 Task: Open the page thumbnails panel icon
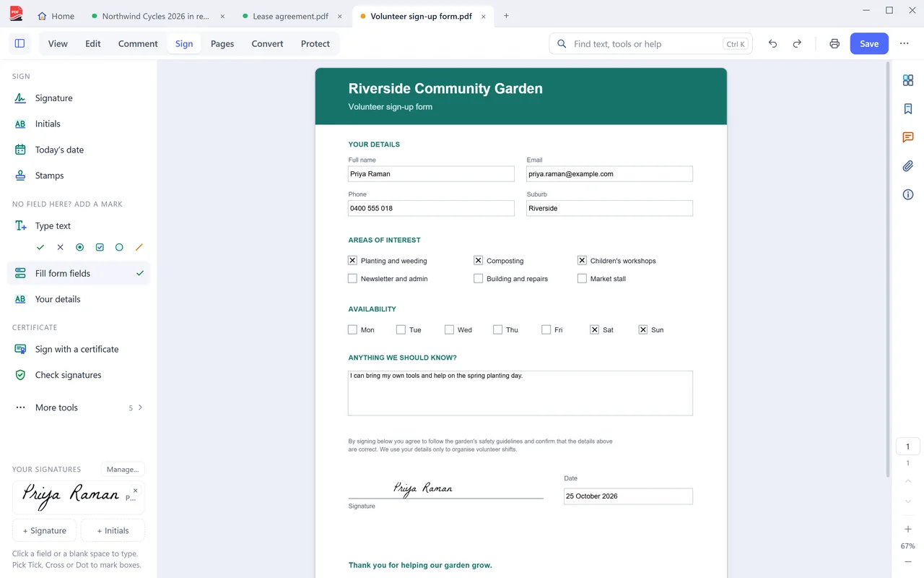tap(908, 80)
